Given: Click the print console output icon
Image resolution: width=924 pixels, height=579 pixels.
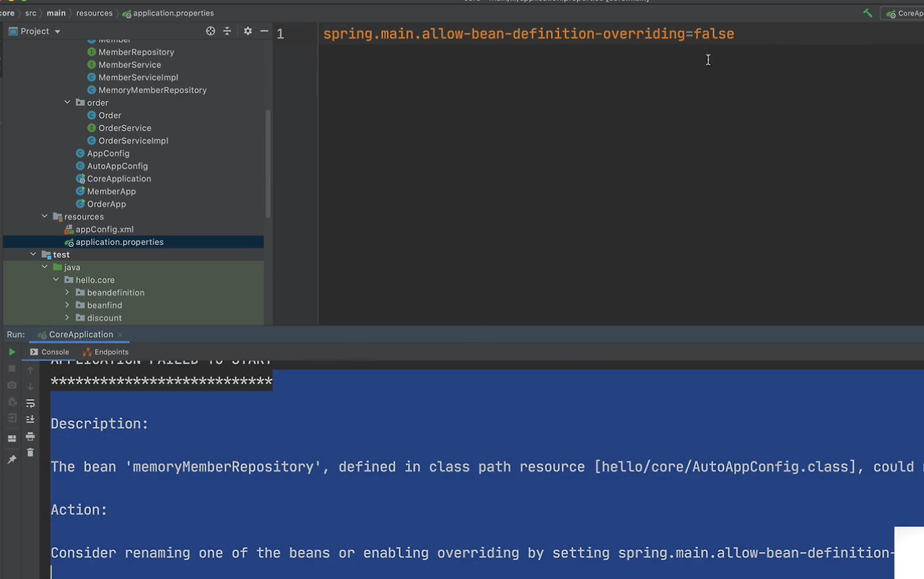Looking at the screenshot, I should [x=30, y=436].
